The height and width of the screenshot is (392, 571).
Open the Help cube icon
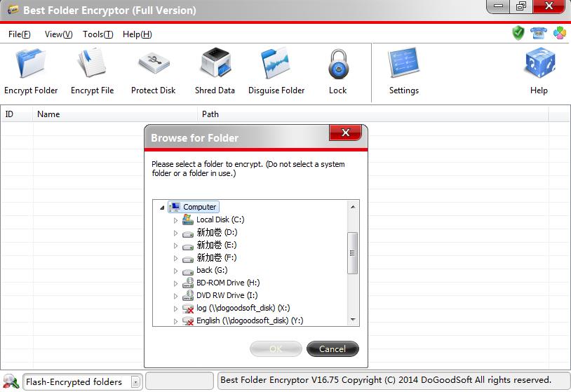(x=539, y=62)
